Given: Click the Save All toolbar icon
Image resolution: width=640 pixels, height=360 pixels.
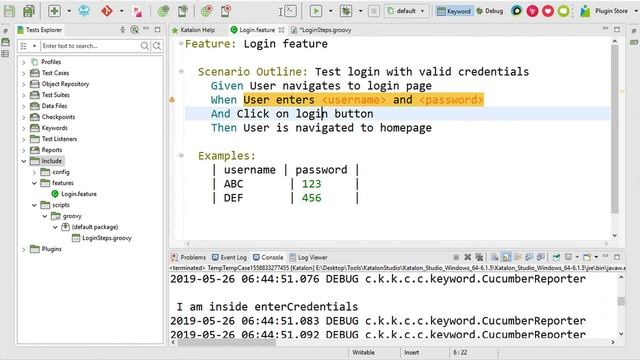Looking at the screenshot, I should (29, 11).
